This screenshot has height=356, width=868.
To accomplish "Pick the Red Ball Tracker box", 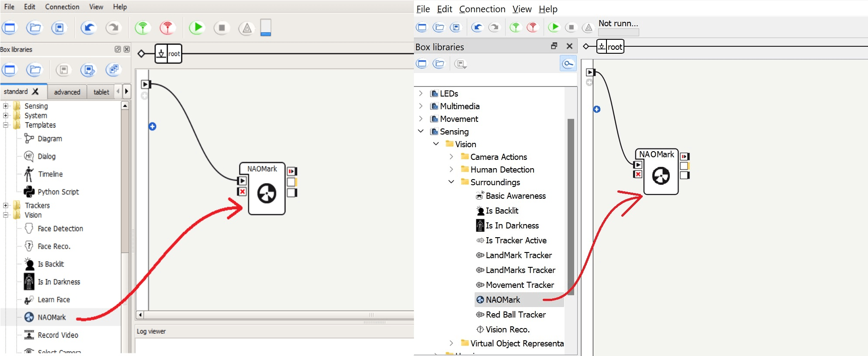I will 515,315.
